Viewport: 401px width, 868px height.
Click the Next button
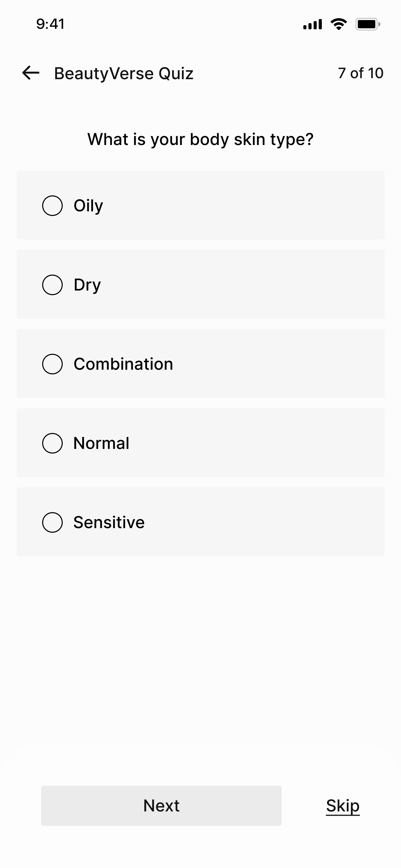click(x=161, y=806)
